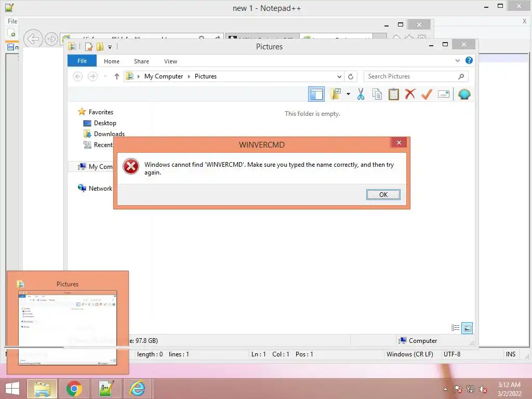Open Internet Explorer settings gear
Viewport: 532px width, 399px height.
(x=422, y=37)
